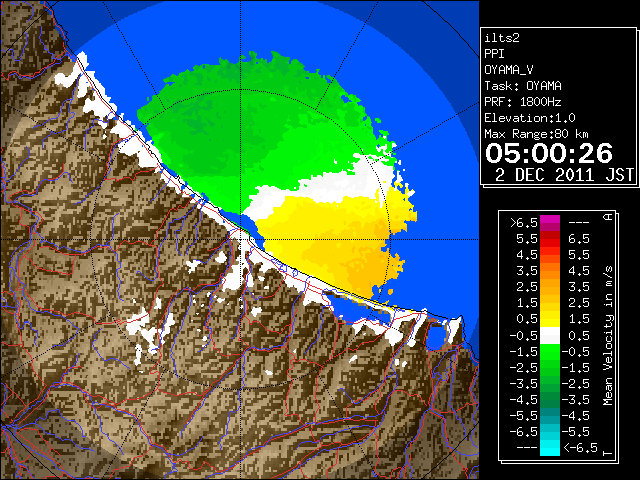Select the '2 DEC 2011 JST' date
Image resolution: width=640 pixels, height=480 pixels.
(x=564, y=175)
